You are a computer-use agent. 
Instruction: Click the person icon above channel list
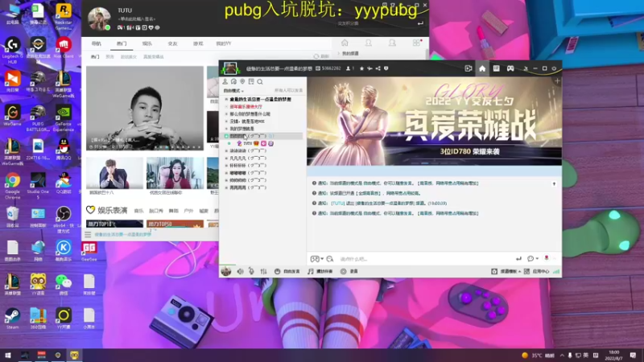[225, 82]
